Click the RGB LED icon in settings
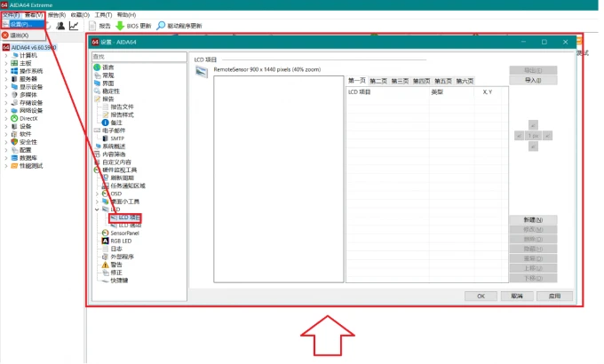 105,241
